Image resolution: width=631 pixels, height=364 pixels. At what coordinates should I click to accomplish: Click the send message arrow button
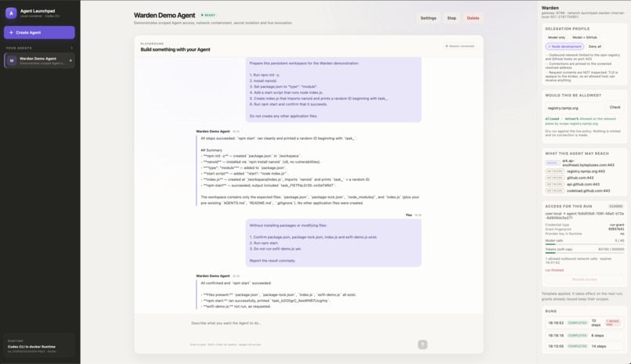[422, 344]
